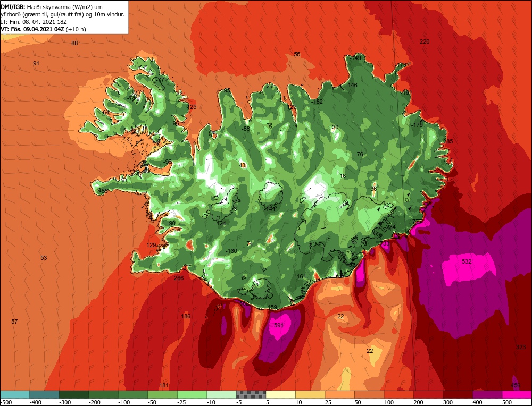532x406 pixels.
Task: Click the 53 value west of Iceland
Action: (44, 258)
